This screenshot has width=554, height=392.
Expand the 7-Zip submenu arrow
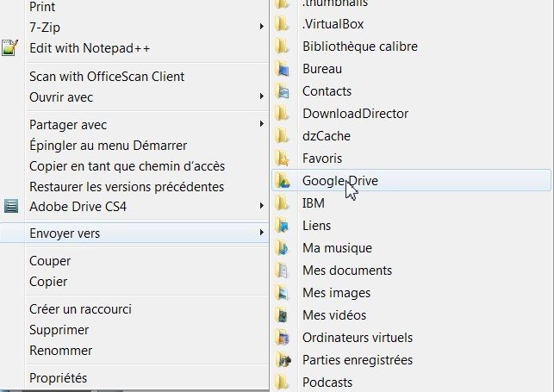pos(261,27)
